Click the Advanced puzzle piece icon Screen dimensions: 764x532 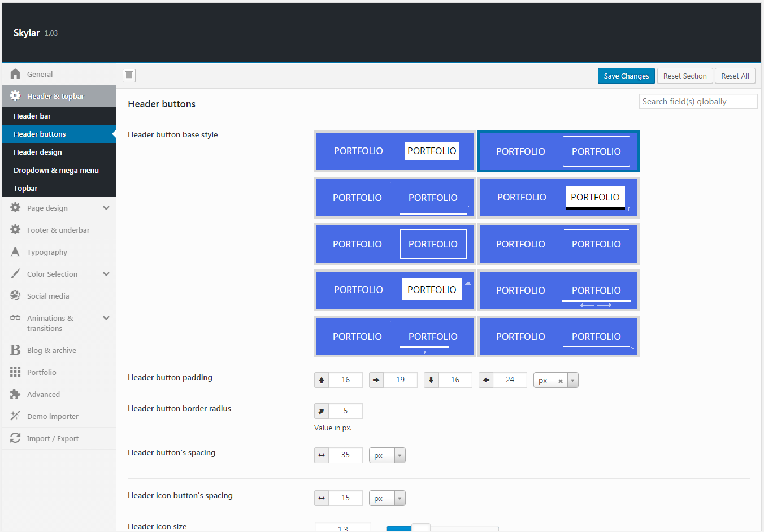pos(15,394)
